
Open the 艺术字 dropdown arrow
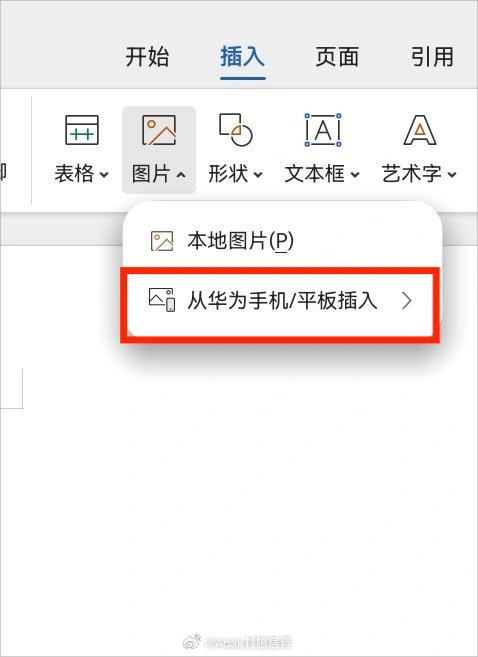pos(452,174)
